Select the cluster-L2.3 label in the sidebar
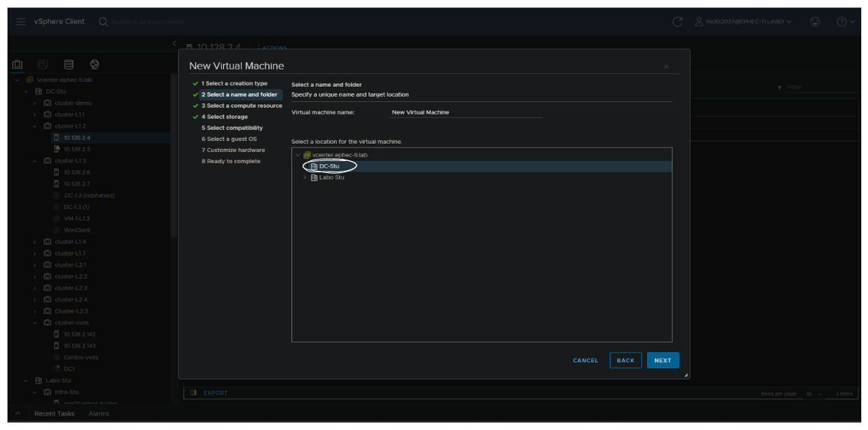Image resolution: width=868 pixels, height=430 pixels. [x=71, y=288]
